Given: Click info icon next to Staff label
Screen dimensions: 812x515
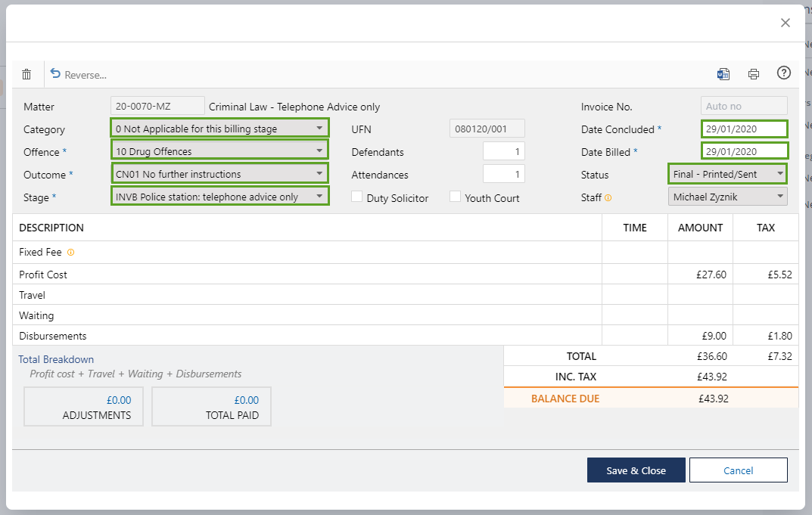Looking at the screenshot, I should 608,198.
